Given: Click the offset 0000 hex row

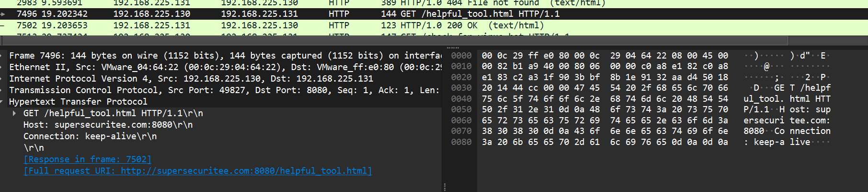Looking at the screenshot, I should point(605,56).
